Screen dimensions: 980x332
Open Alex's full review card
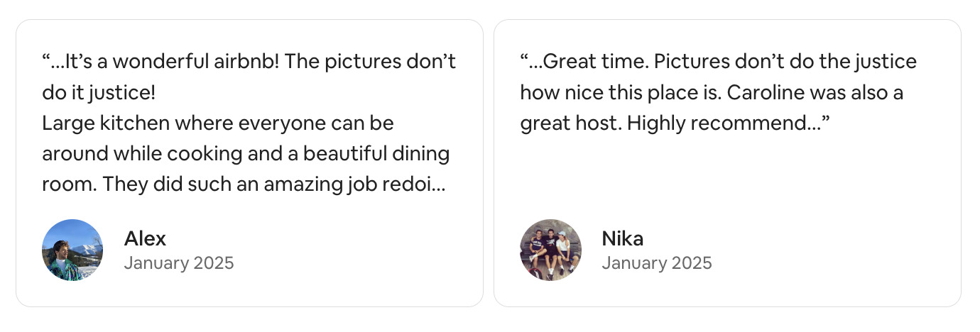click(249, 163)
